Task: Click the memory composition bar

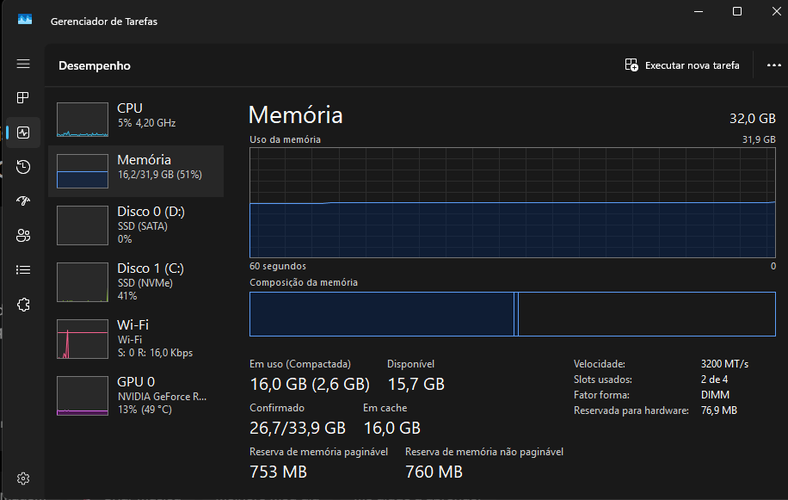Action: tap(513, 314)
